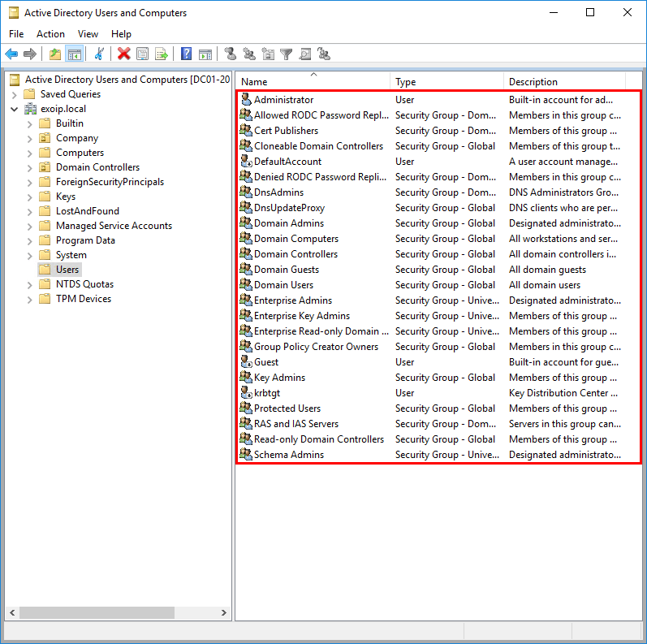Click the Guest disabled user icon

tap(246, 361)
